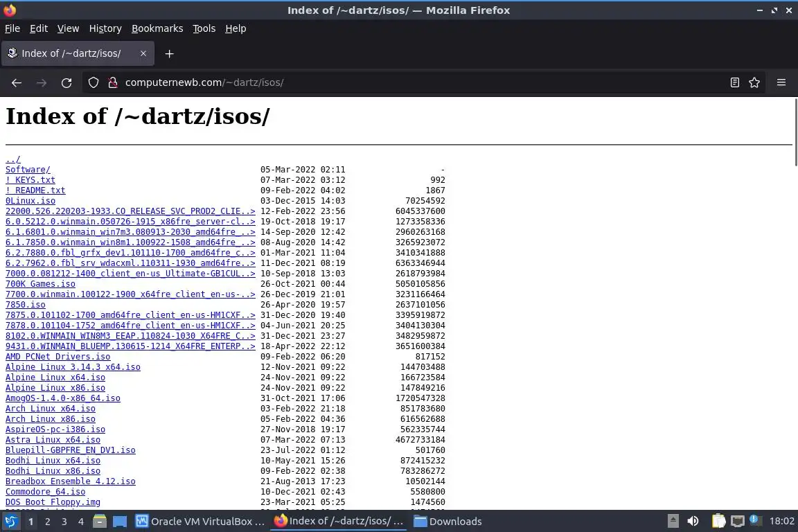Download DOS_Boot_Floppy.img
Screen dimensions: 798x532
tap(53, 502)
